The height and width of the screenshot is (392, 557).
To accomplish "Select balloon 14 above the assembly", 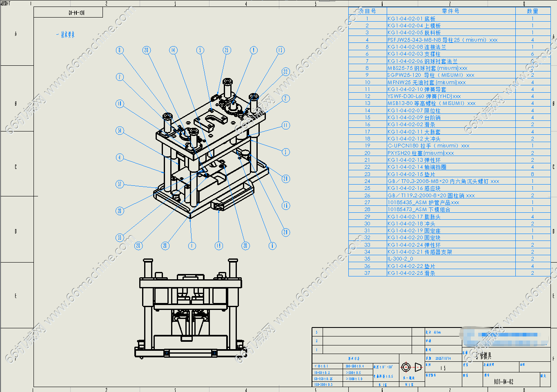I will [173, 50].
